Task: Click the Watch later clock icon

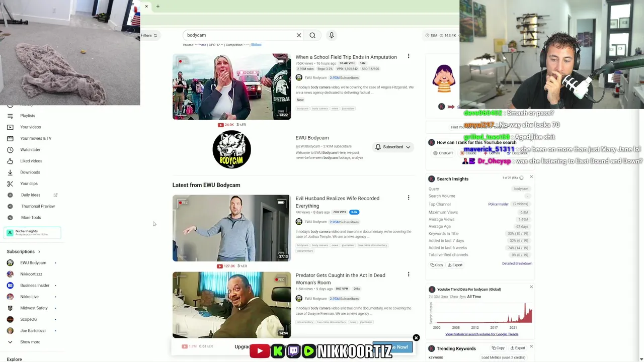Action: click(x=10, y=150)
